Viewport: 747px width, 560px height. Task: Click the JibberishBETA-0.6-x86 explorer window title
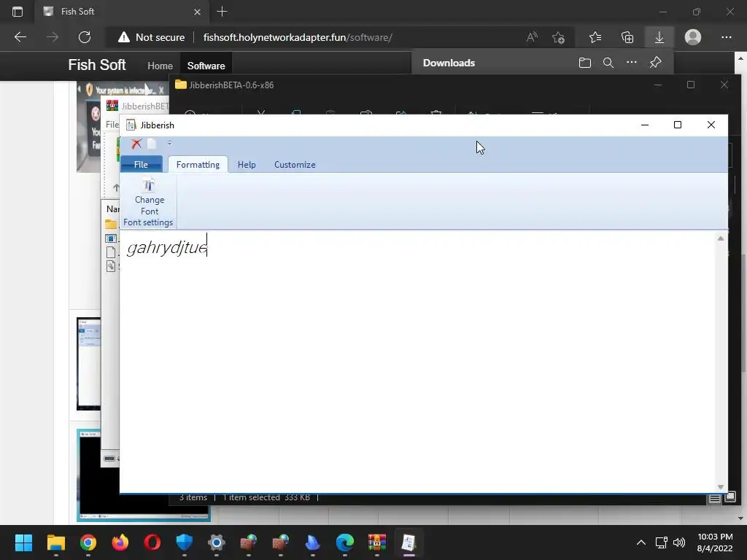(231, 85)
